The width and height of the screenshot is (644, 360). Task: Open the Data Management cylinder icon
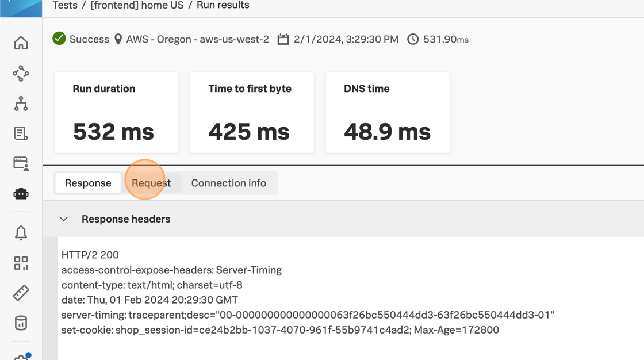21,323
